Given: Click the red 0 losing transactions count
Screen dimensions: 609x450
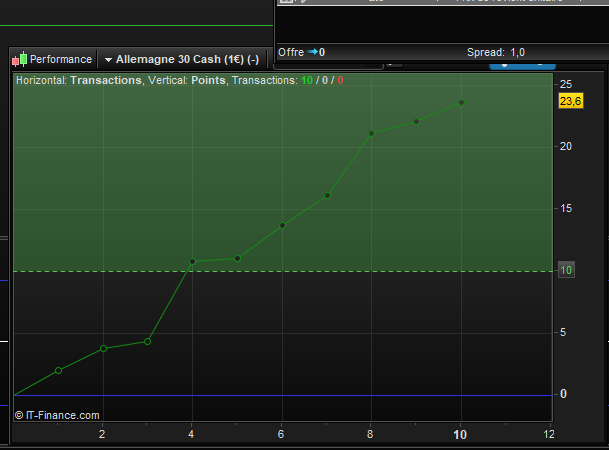Looking at the screenshot, I should (340, 80).
